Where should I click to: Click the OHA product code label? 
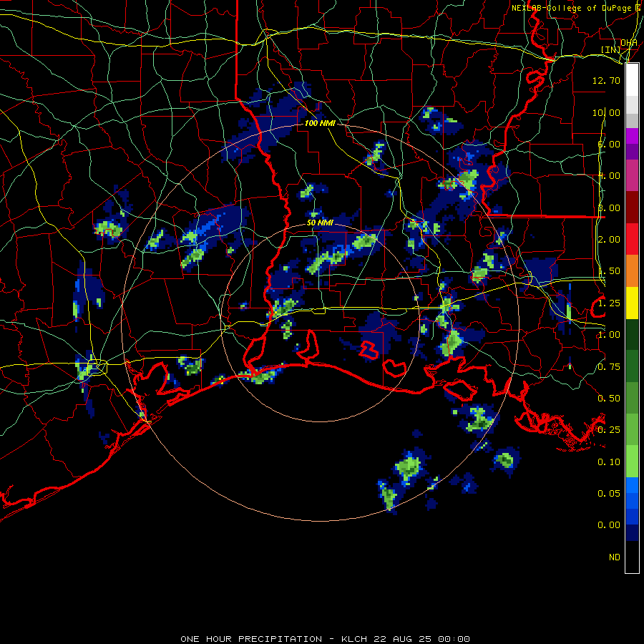(629, 42)
